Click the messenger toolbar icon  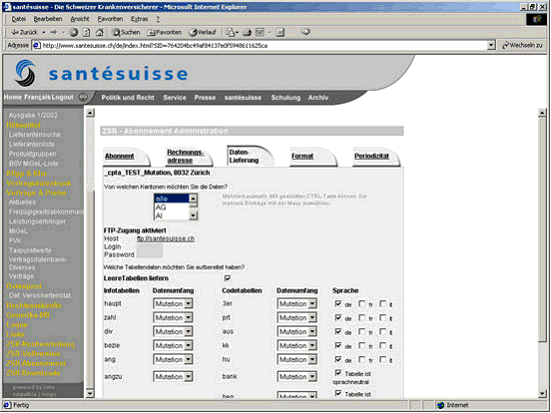(305, 32)
